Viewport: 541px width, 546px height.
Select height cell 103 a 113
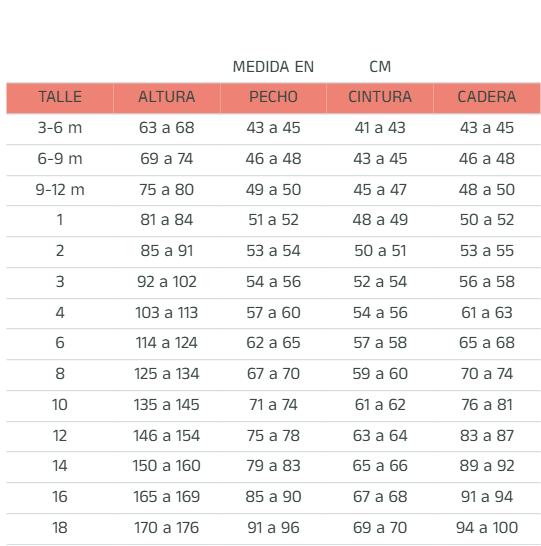click(x=167, y=313)
